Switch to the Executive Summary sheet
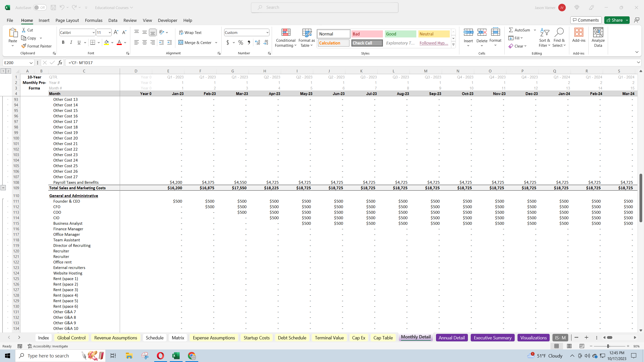This screenshot has width=644, height=362. pos(492,338)
